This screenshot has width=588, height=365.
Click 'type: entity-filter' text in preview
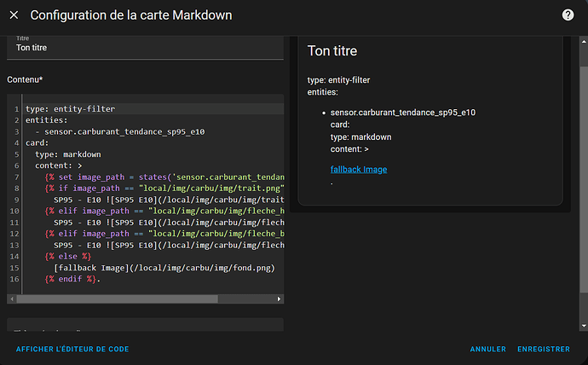338,80
